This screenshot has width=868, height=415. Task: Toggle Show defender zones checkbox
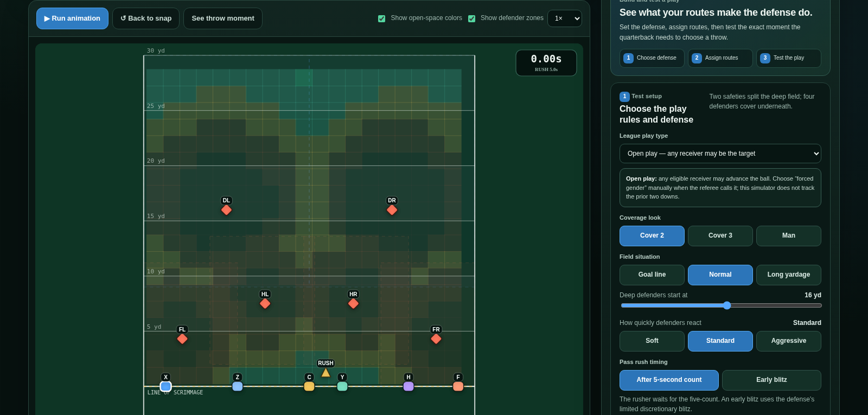(472, 18)
